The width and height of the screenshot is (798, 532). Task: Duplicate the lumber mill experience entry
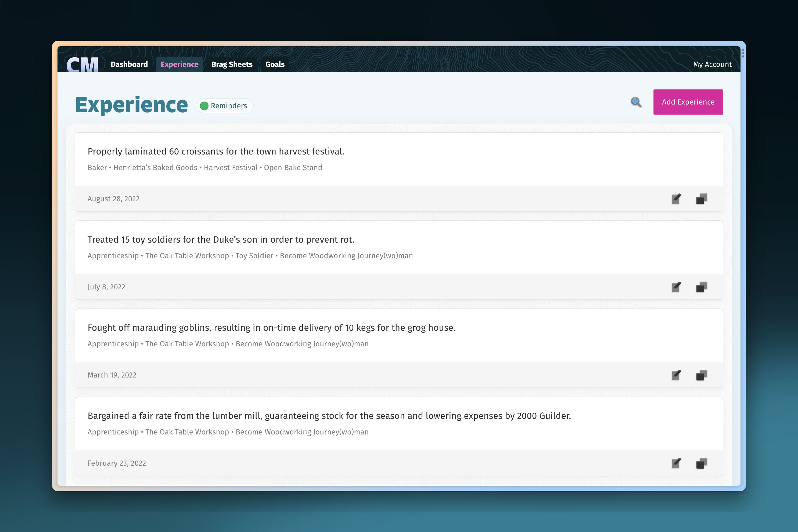701,463
